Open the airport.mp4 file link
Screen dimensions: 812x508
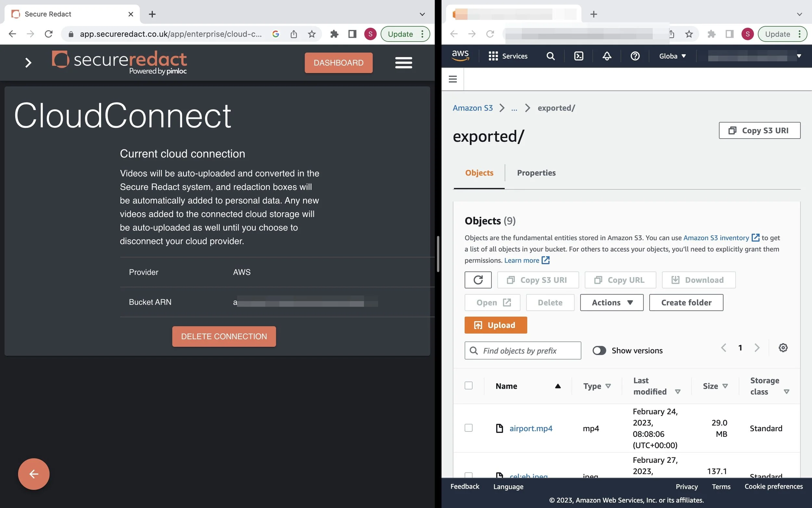[531, 428]
